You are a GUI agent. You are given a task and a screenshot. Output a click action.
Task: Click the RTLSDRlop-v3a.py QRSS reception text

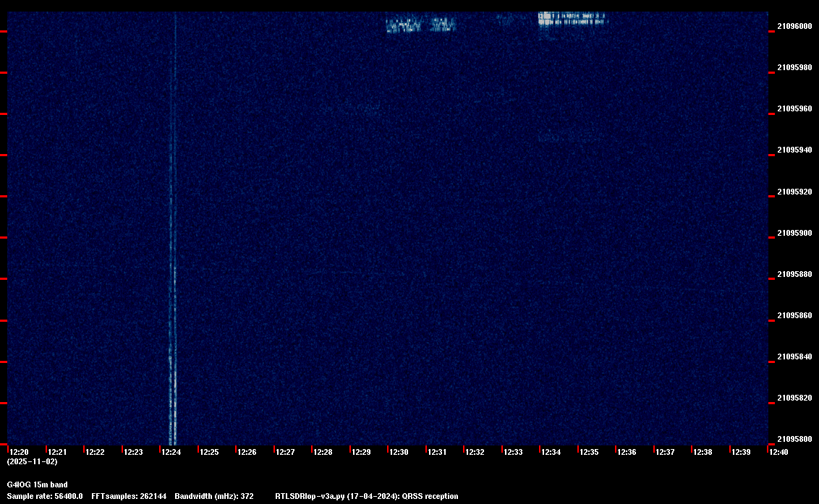[x=367, y=496]
